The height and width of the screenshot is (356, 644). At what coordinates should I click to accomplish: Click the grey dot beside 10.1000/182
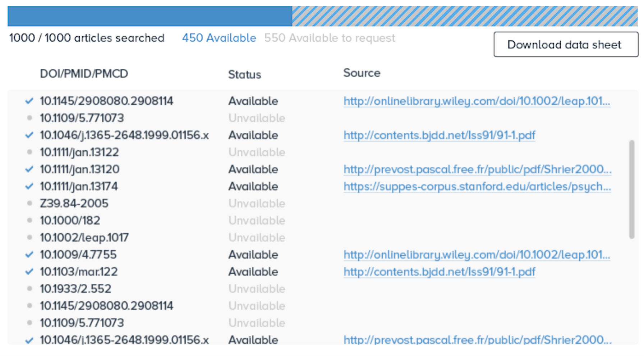tap(30, 220)
